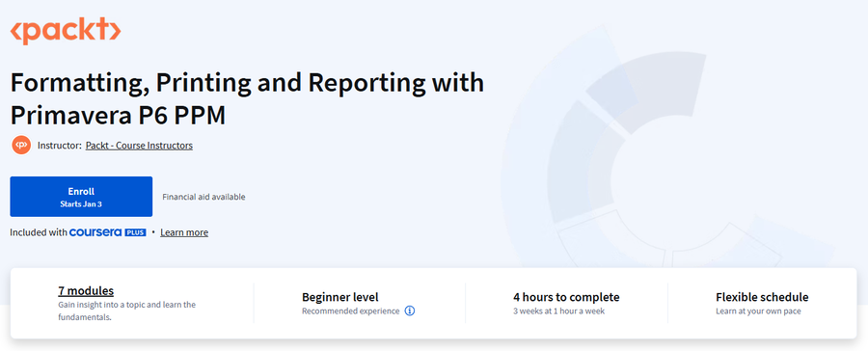Click the 3 weeks at 1 hour a week text

[x=559, y=311]
